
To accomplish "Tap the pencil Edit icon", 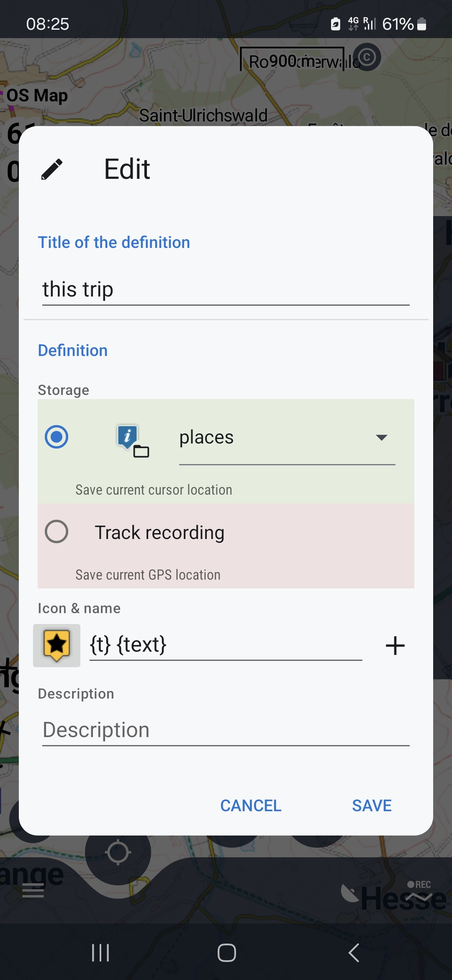I will point(52,169).
